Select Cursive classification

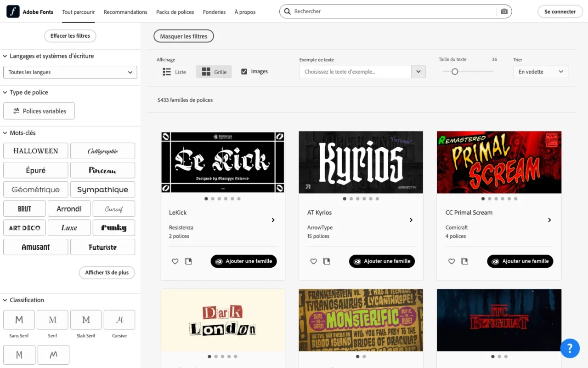[119, 320]
